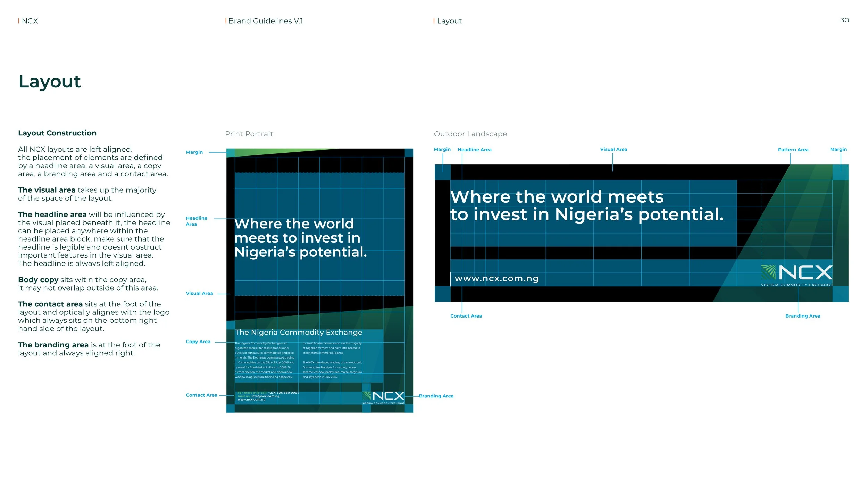This screenshot has width=868, height=488.
Task: Click the 'NCX' header label top left
Action: point(30,21)
